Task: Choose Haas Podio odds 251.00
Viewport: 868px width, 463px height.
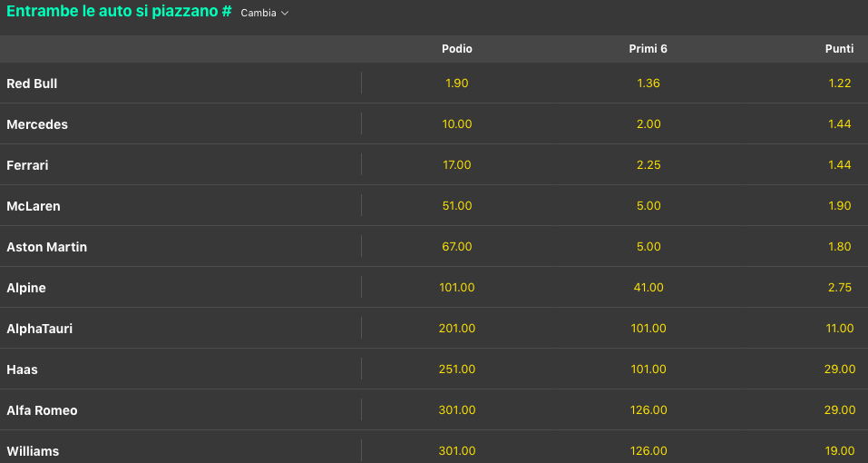Action: (457, 369)
